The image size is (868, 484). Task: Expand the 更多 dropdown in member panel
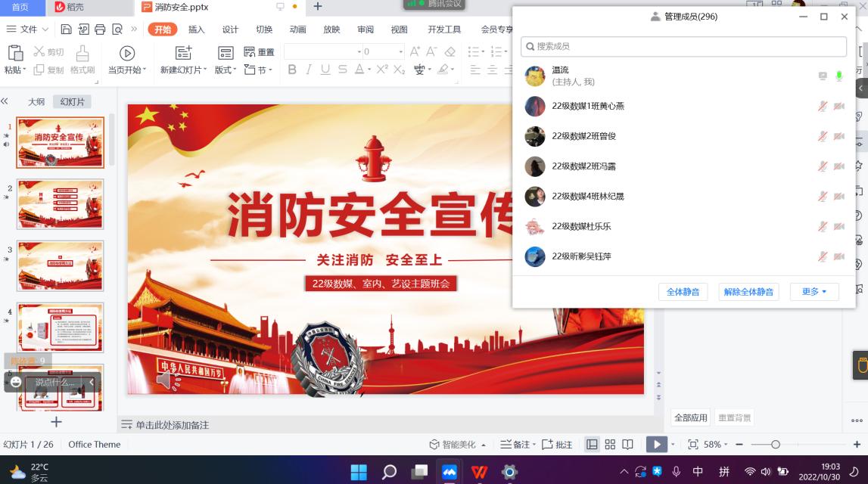tap(813, 291)
